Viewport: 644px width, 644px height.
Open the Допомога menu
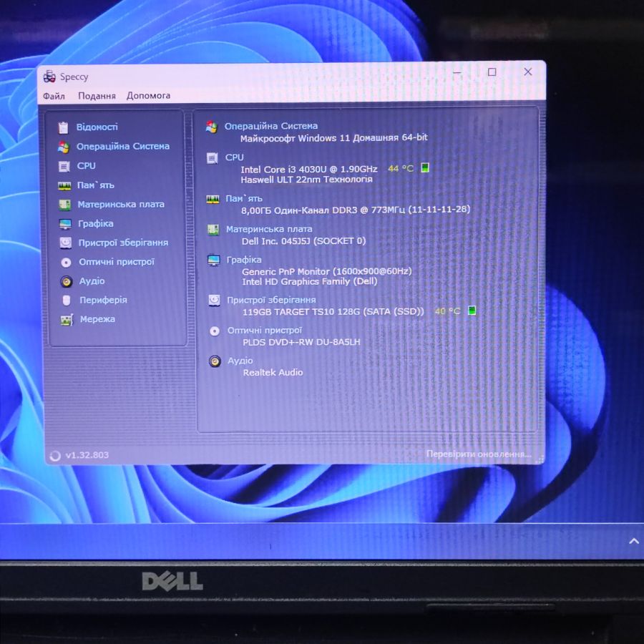(x=148, y=95)
